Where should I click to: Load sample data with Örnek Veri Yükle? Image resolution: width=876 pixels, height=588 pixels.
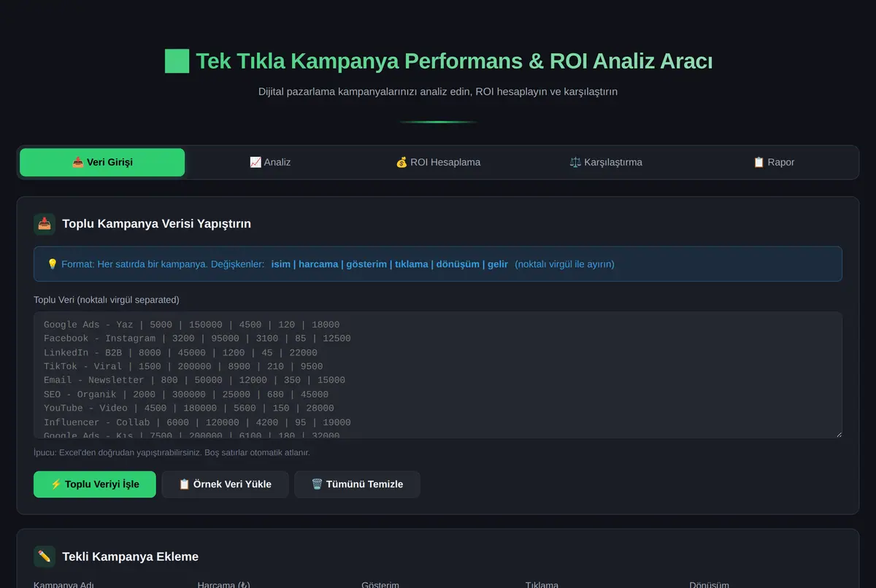point(225,484)
